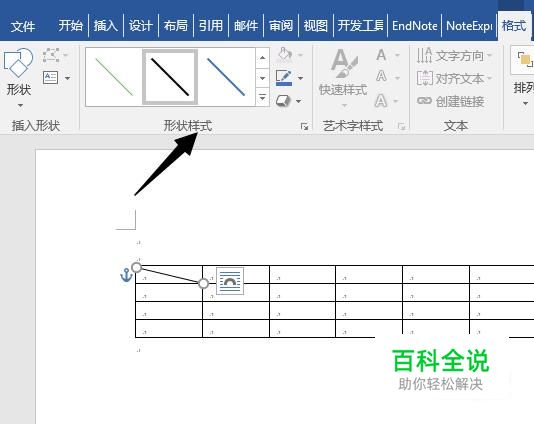Switch to the NoteExpress tab
This screenshot has width=534, height=424.
469,26
